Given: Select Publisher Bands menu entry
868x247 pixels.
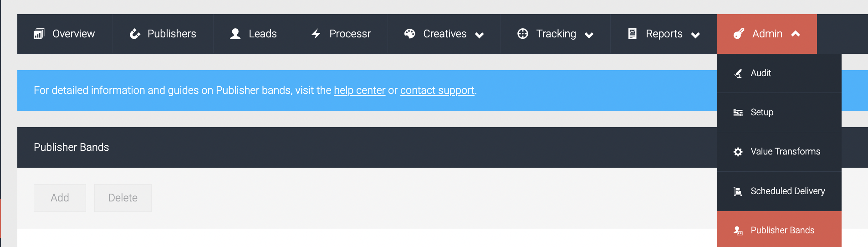Looking at the screenshot, I should 779,229.
